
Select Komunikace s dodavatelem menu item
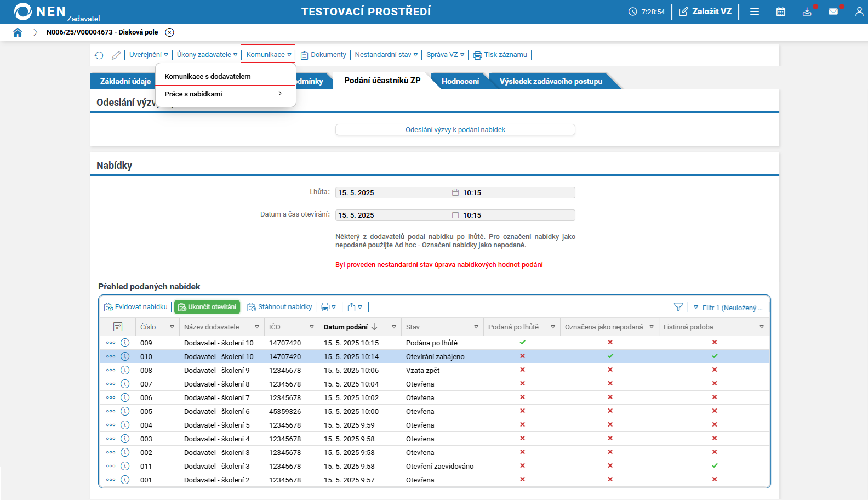click(x=208, y=77)
